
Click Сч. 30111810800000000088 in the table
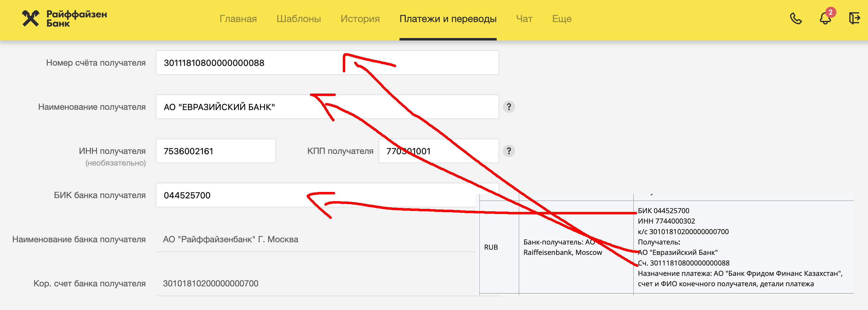683,263
